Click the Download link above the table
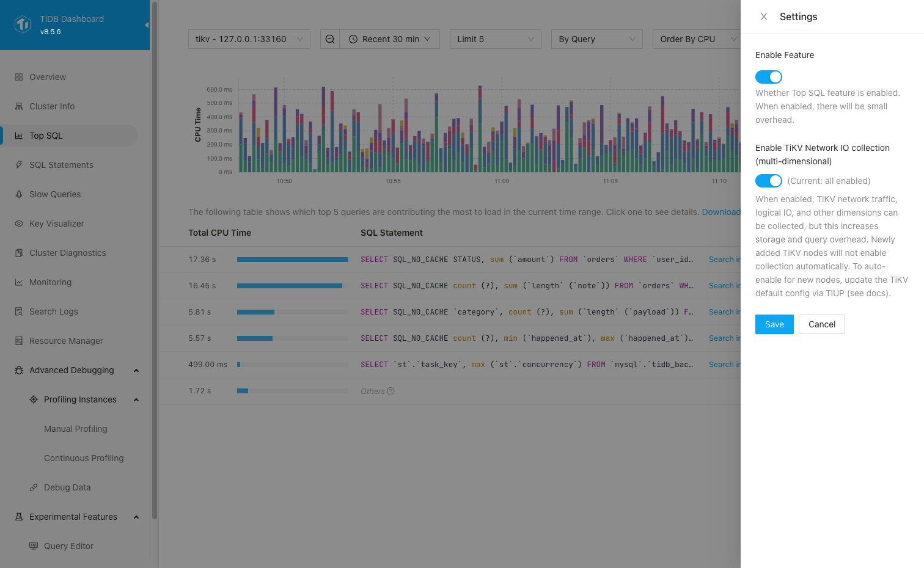Image resolution: width=924 pixels, height=568 pixels. (722, 212)
